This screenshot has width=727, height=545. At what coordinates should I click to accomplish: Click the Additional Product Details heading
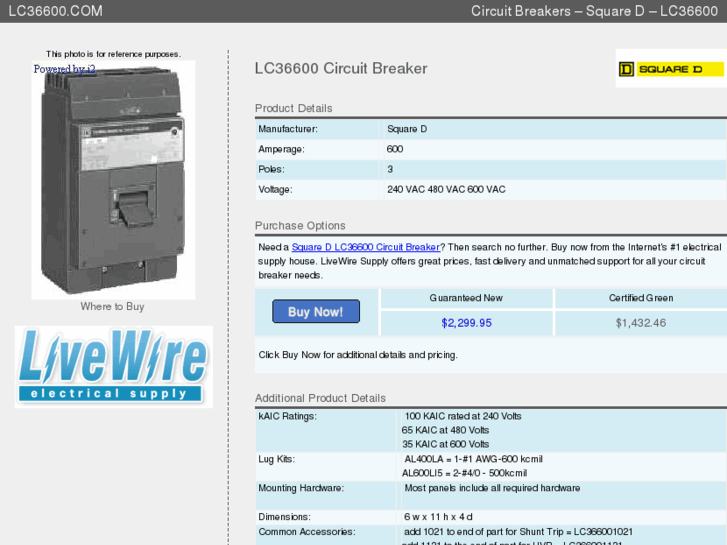[320, 398]
